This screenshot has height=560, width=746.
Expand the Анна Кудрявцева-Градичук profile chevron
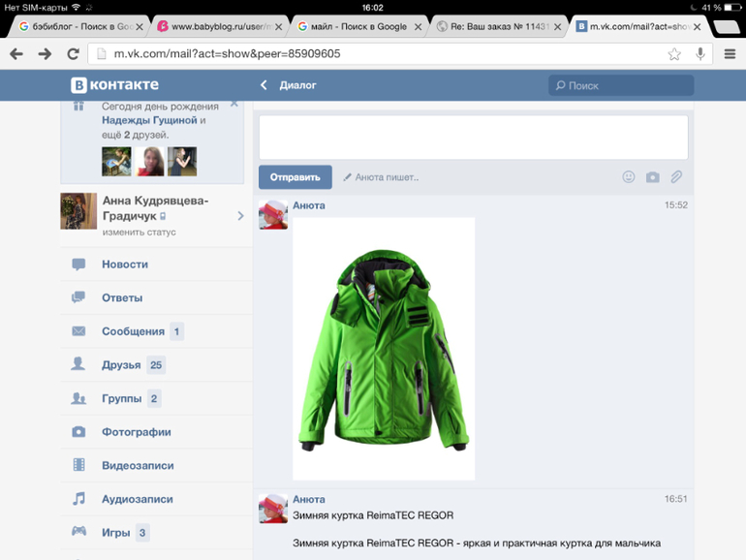(240, 216)
